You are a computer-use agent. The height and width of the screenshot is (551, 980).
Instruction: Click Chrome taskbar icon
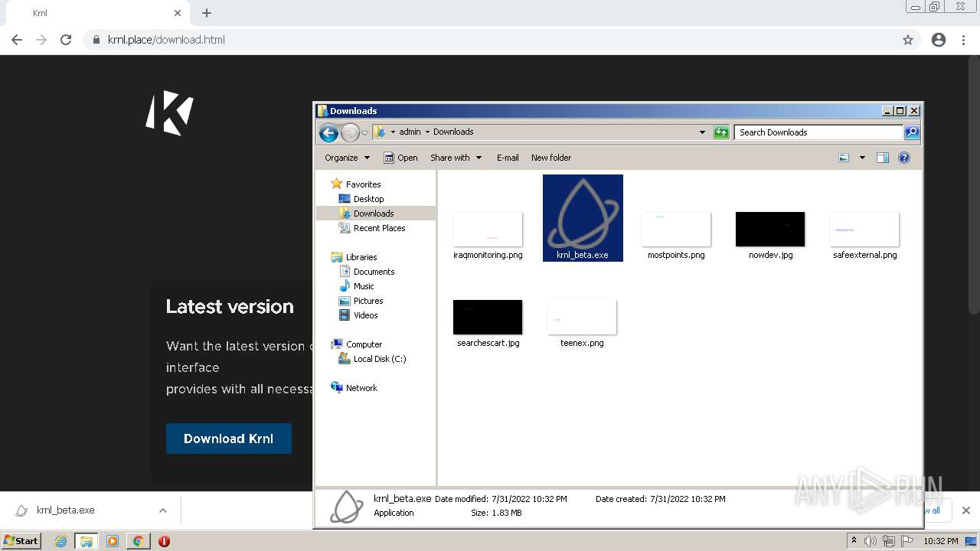139,540
